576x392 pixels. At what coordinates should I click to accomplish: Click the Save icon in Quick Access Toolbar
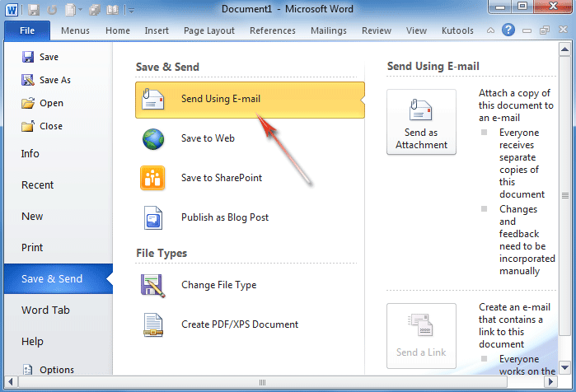click(34, 10)
